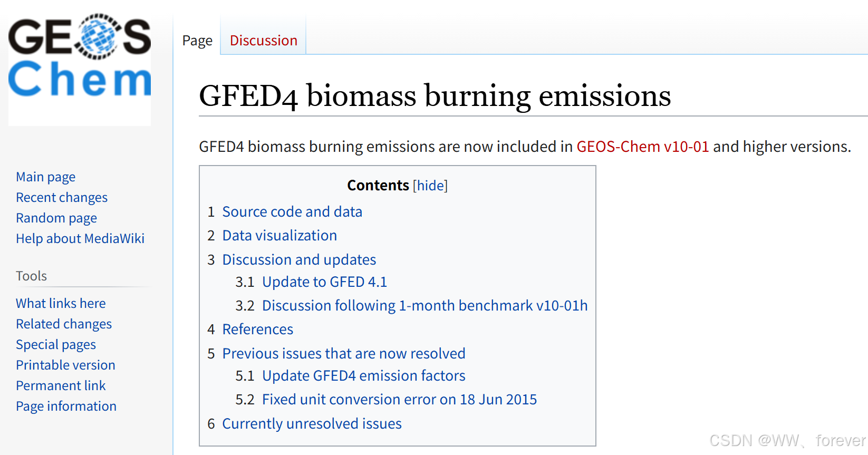Image resolution: width=868 pixels, height=455 pixels.
Task: Open Page information
Action: click(x=66, y=406)
